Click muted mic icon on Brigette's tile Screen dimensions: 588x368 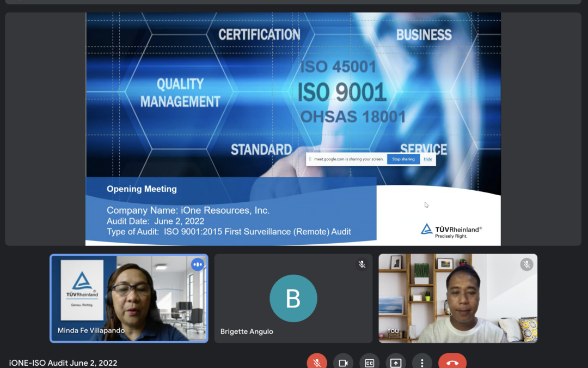362,264
